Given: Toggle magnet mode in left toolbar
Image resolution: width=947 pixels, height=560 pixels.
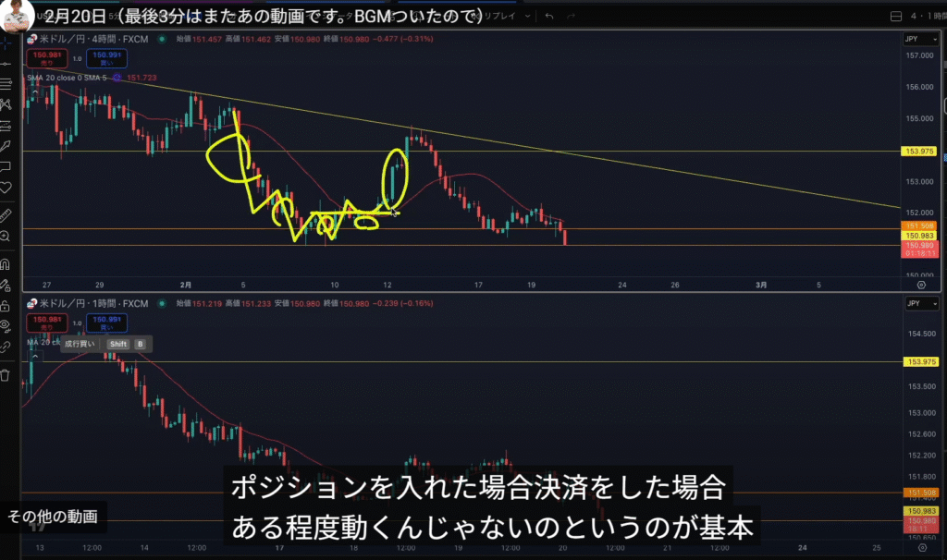Looking at the screenshot, I should (x=6, y=263).
